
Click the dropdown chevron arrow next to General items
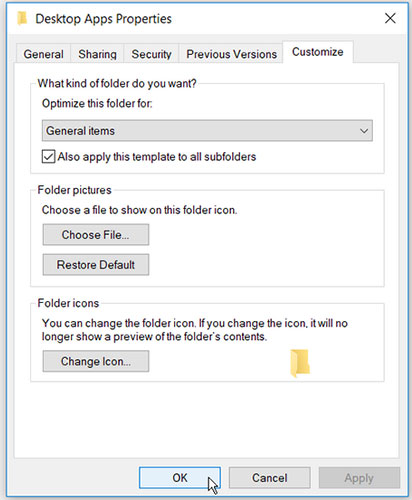(364, 131)
